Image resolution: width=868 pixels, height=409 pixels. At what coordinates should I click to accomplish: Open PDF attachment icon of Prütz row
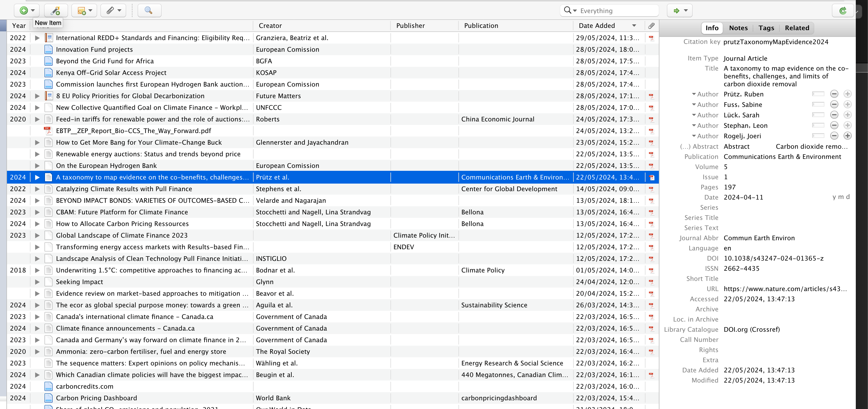point(652,177)
